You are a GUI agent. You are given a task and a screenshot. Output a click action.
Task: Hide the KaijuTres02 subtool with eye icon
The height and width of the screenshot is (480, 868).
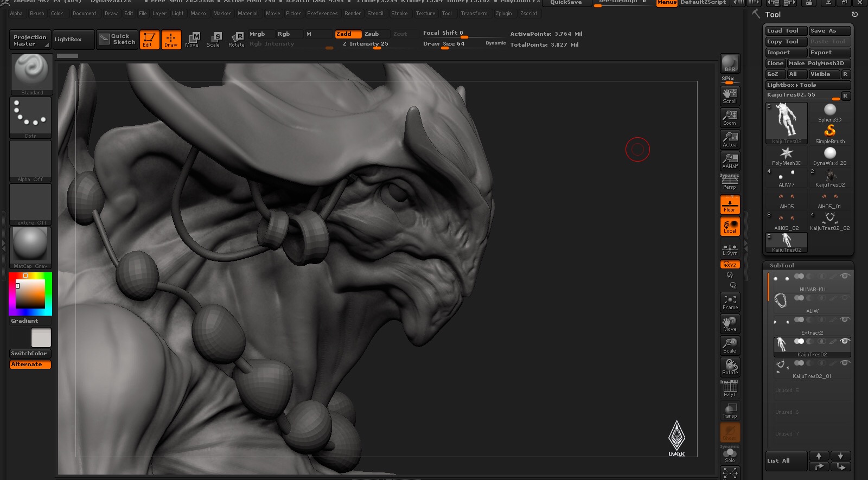tap(844, 341)
